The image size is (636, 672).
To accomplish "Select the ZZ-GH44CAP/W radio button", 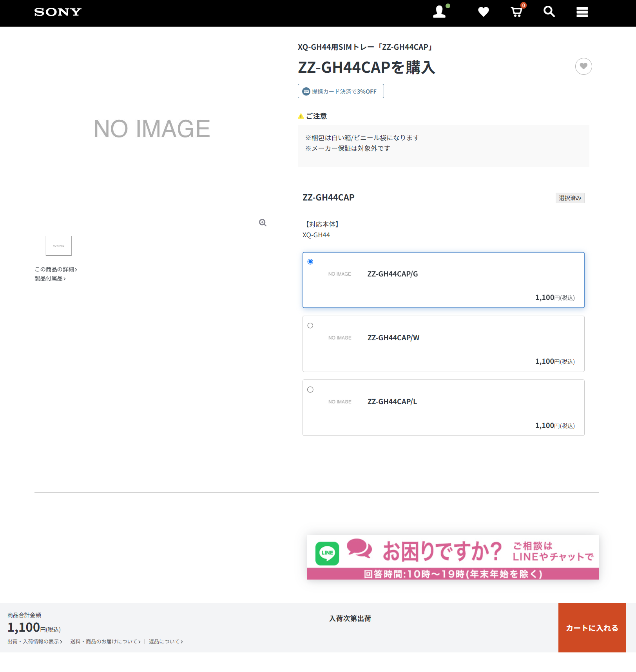I will tap(310, 325).
